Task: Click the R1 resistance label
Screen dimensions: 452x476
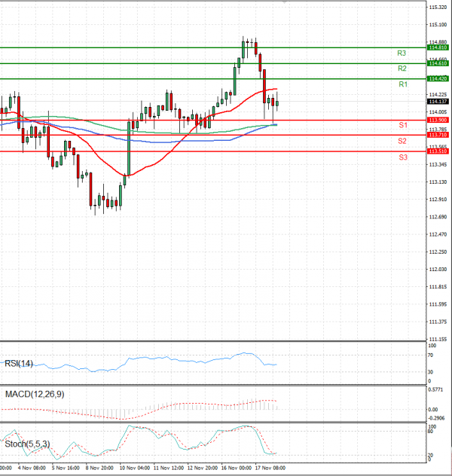Action: pos(403,84)
